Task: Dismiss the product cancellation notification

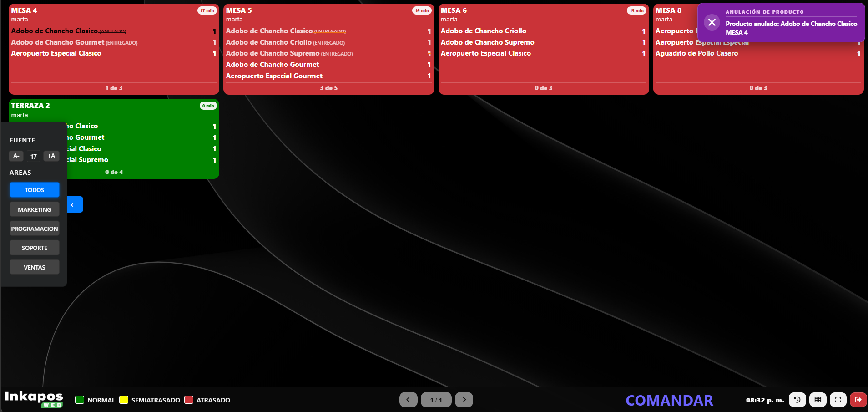Action: (x=712, y=22)
